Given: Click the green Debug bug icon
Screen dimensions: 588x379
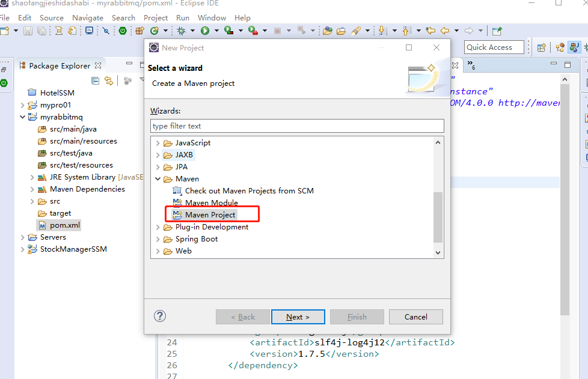Looking at the screenshot, I should (x=182, y=31).
